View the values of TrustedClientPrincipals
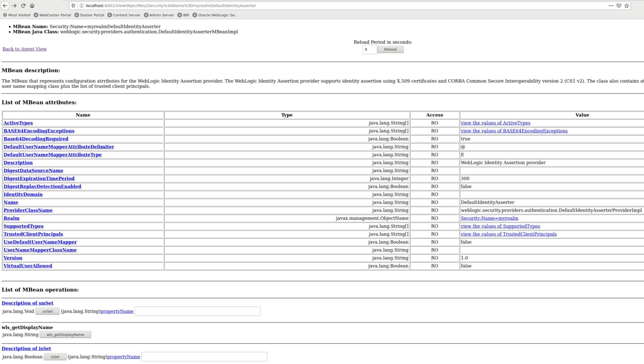Viewport: 644px width, 364px height. tap(508, 234)
